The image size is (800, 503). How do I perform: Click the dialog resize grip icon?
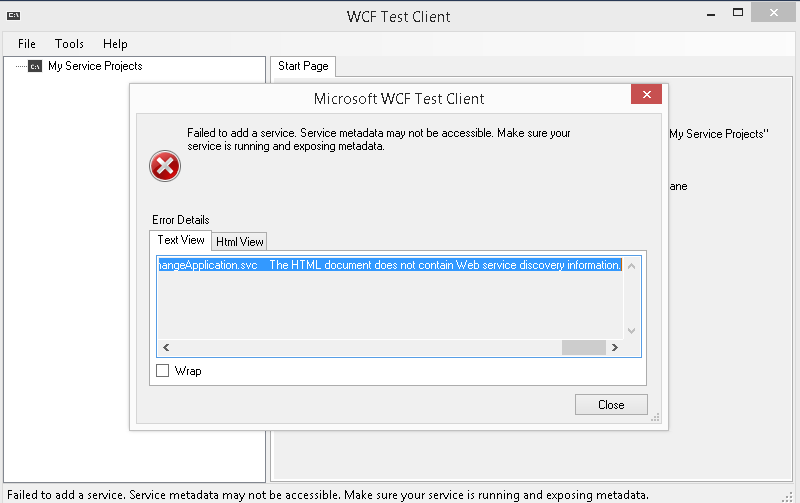656,417
